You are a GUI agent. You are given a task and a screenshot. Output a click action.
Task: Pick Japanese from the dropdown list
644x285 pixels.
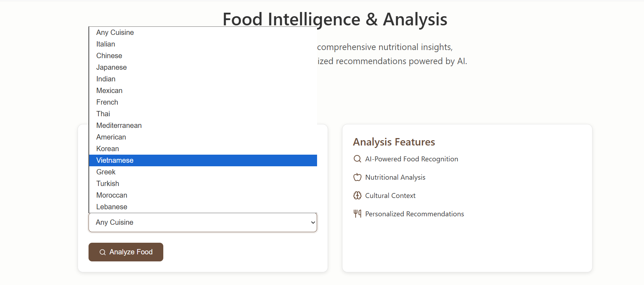111,67
